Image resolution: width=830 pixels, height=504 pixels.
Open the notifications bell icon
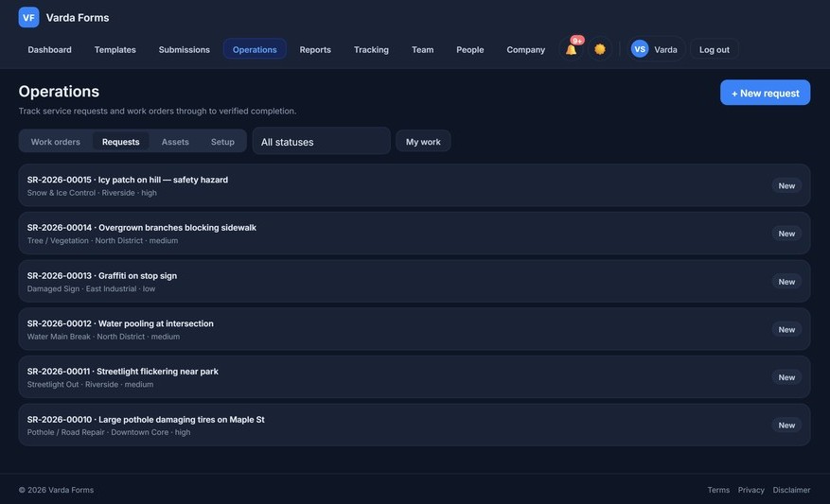pyautogui.click(x=571, y=49)
